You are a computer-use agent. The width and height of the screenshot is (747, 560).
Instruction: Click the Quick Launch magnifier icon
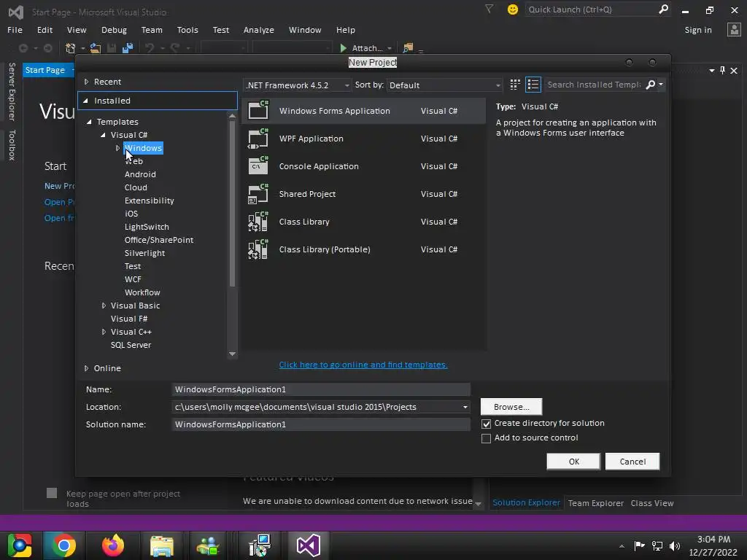click(663, 9)
